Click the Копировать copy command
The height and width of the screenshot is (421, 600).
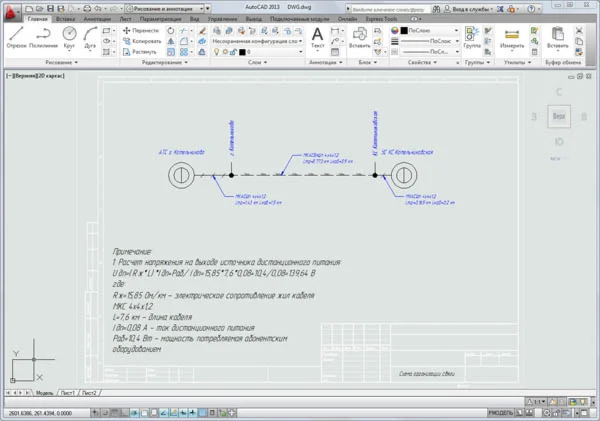142,41
